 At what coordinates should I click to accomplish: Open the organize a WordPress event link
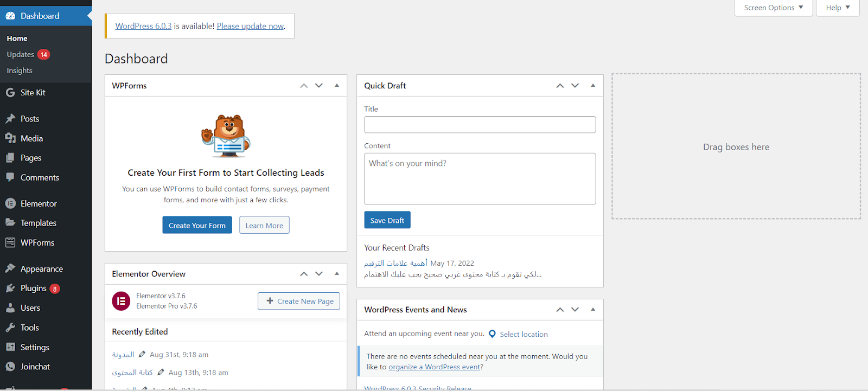tap(435, 367)
